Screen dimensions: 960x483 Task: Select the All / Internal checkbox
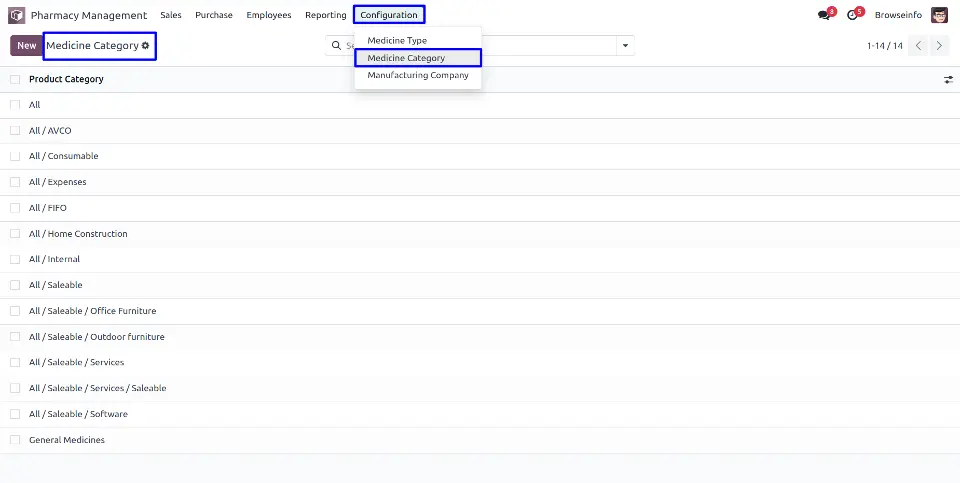pyautogui.click(x=15, y=260)
